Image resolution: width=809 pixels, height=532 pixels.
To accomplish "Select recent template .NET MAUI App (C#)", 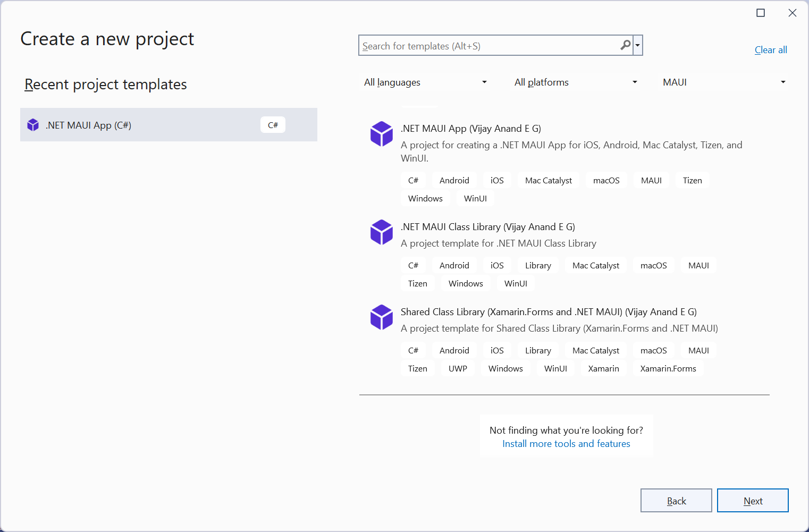I will pos(168,125).
